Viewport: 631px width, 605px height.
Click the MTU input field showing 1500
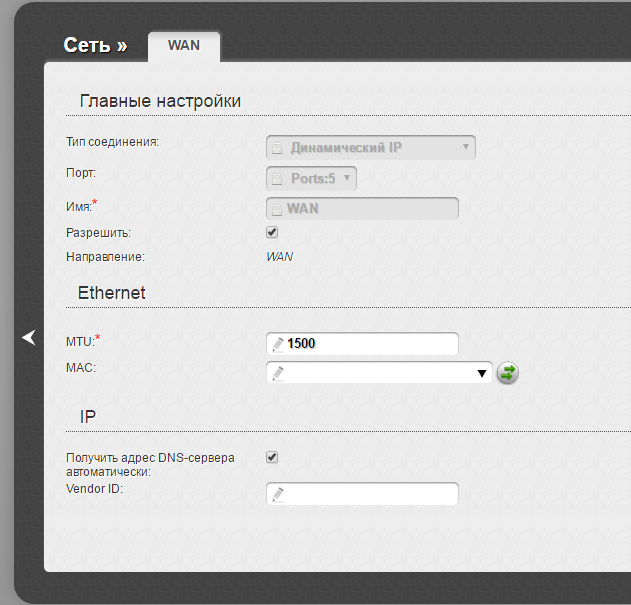(x=368, y=344)
